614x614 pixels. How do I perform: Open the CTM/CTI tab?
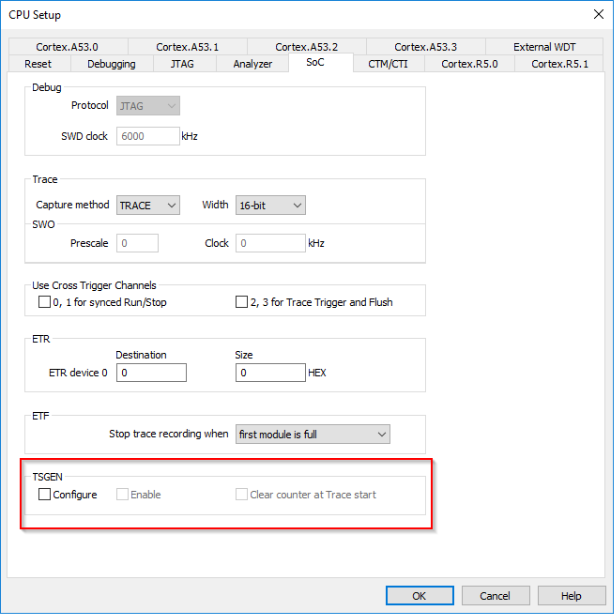pyautogui.click(x=389, y=63)
